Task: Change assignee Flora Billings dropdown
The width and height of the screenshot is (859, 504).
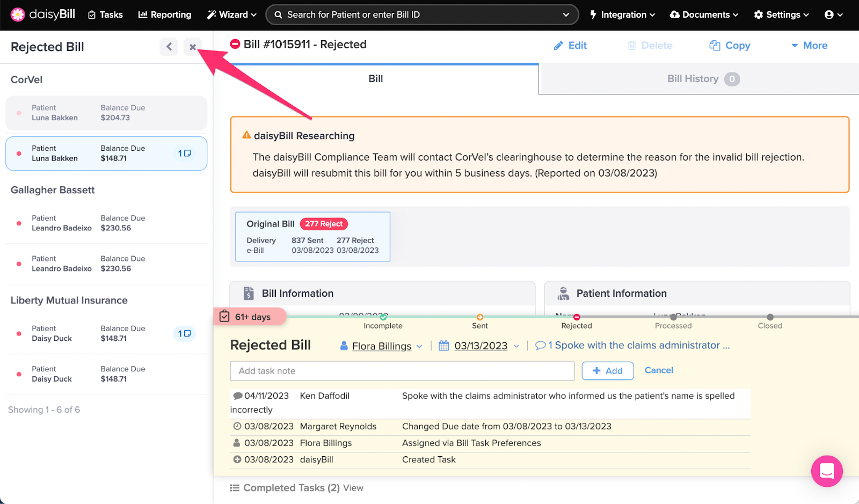Action: [x=381, y=346]
